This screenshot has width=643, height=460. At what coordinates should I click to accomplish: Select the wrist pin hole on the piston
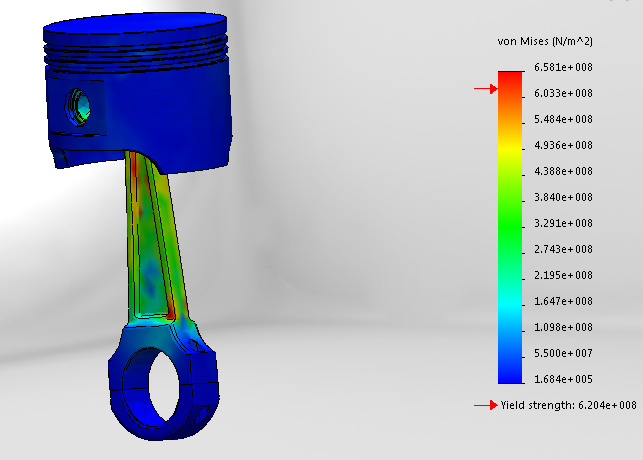[x=78, y=107]
